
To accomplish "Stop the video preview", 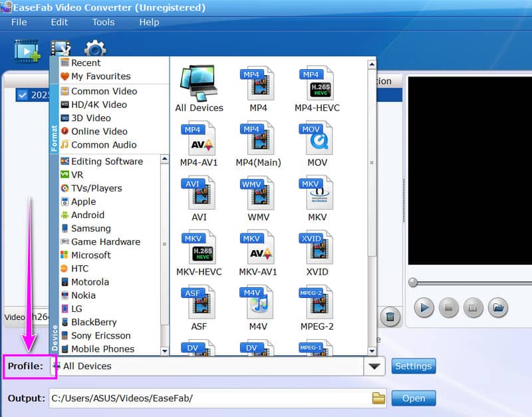I will click(x=448, y=308).
